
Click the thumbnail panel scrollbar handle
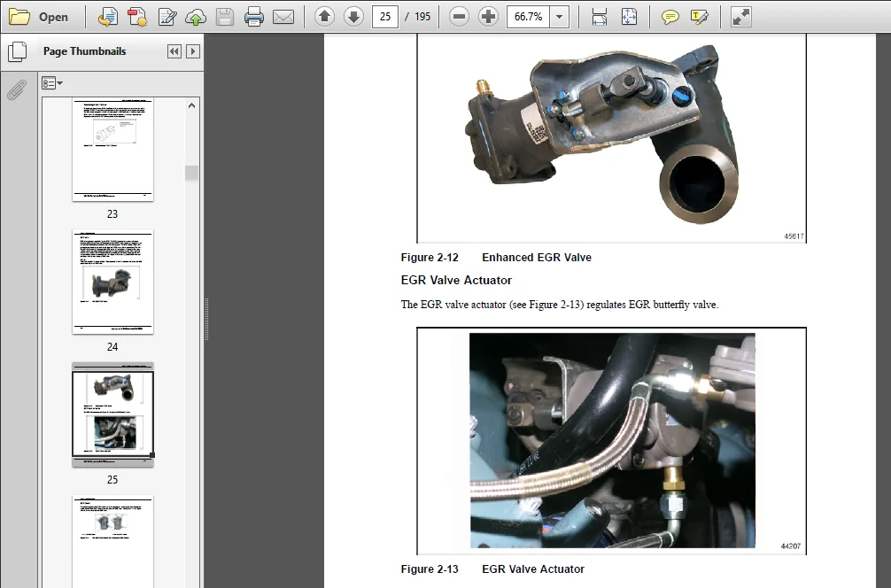click(x=191, y=174)
